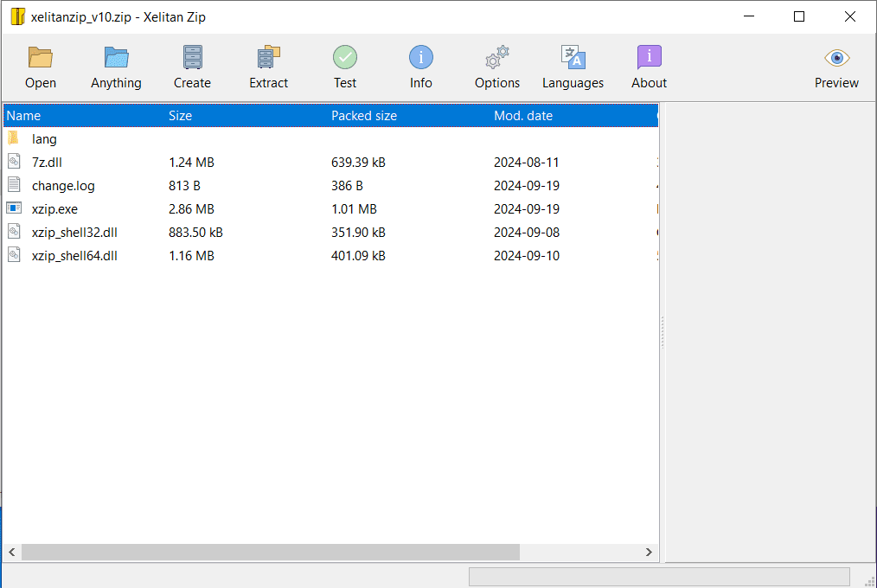Minimize the Xelitan Zip window
This screenshot has height=588, width=877.
[x=749, y=16]
